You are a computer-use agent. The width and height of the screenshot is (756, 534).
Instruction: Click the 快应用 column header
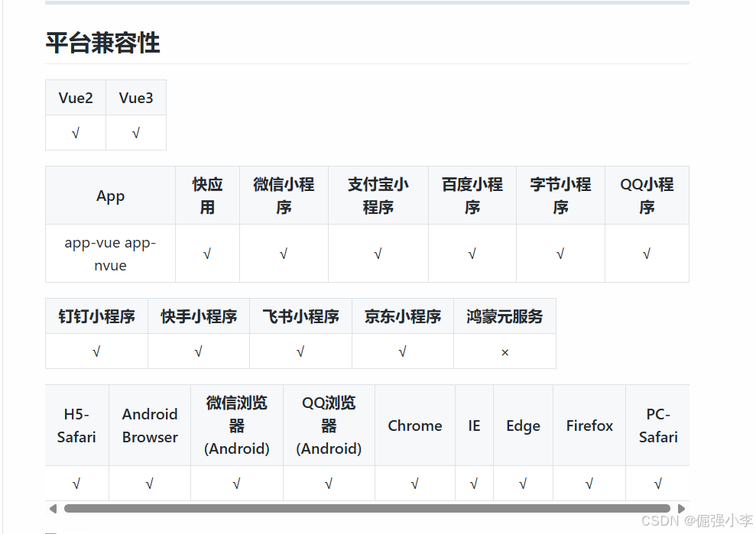207,195
